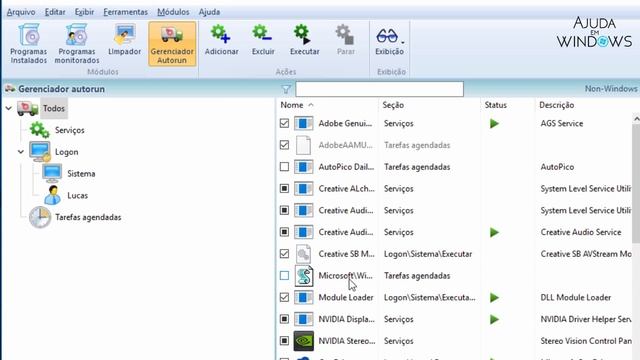Open Programas monitorados module

[x=77, y=44]
